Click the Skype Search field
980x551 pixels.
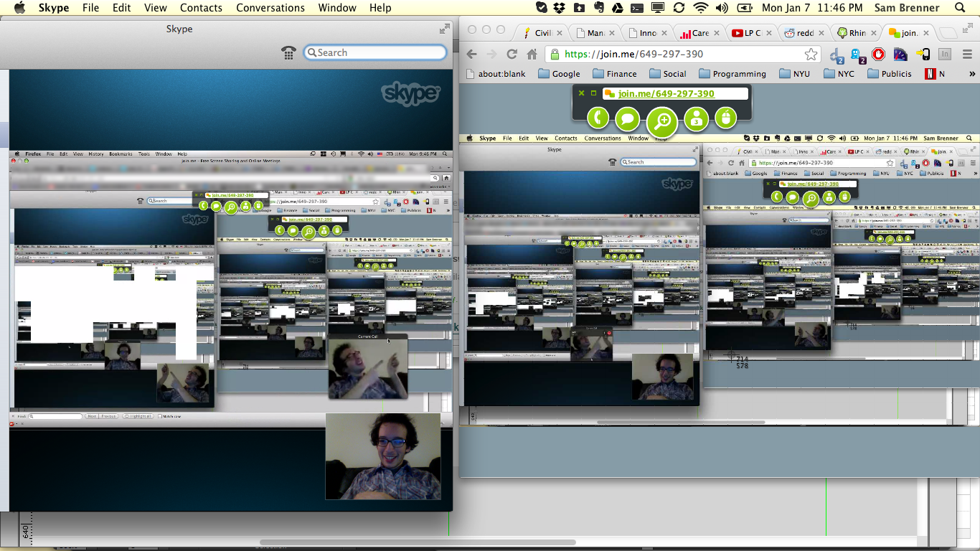[x=375, y=52]
